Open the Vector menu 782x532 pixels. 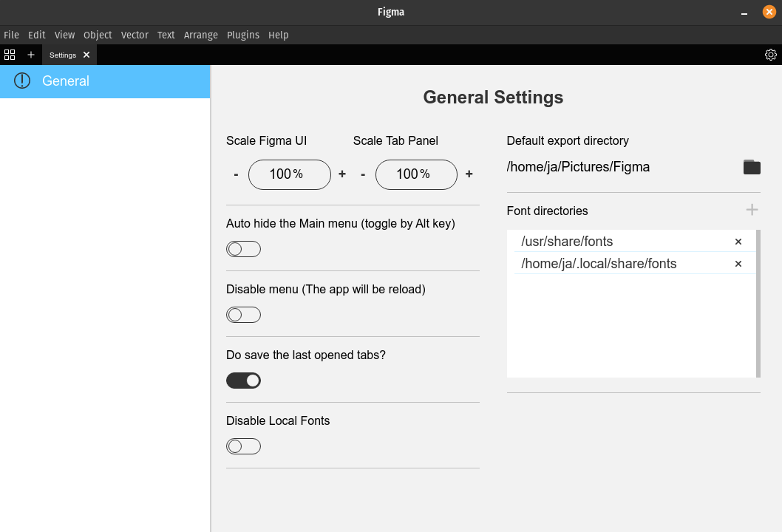(x=135, y=35)
